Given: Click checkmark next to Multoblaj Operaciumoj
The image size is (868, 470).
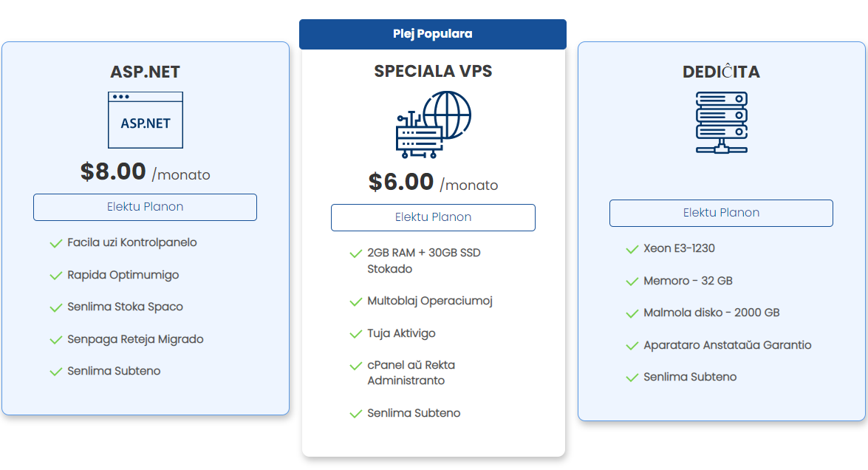Looking at the screenshot, I should point(356,302).
